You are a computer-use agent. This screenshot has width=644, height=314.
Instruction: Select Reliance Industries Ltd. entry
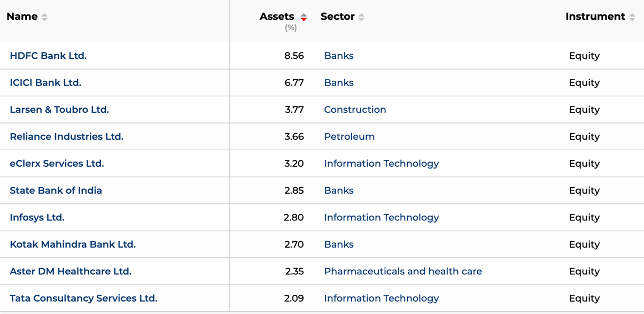pos(66,137)
